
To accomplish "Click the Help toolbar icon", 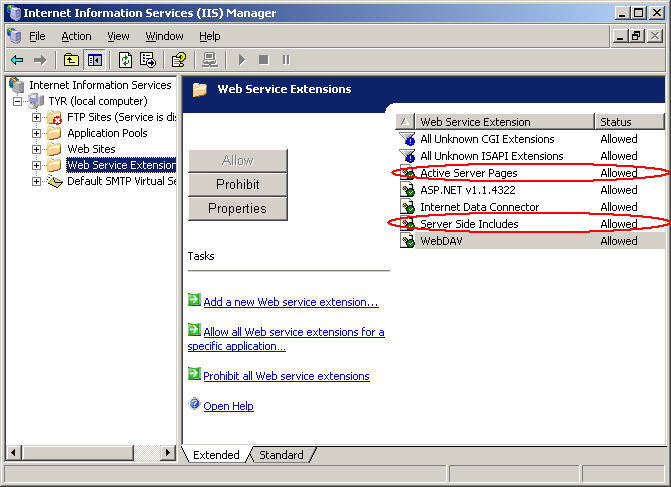I will tap(178, 60).
